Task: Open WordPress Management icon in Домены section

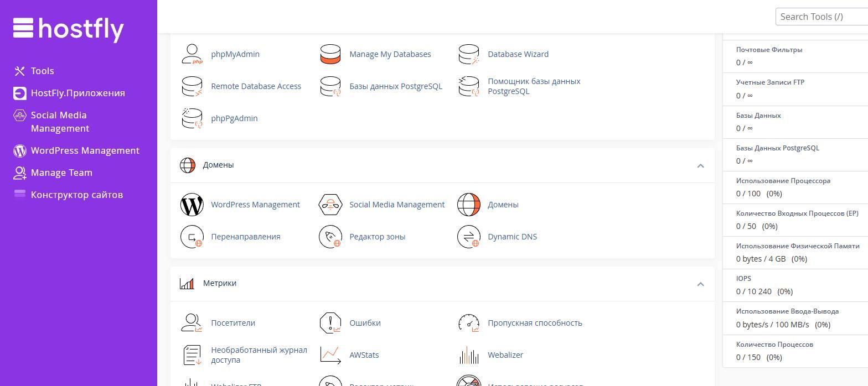Action: (192, 205)
